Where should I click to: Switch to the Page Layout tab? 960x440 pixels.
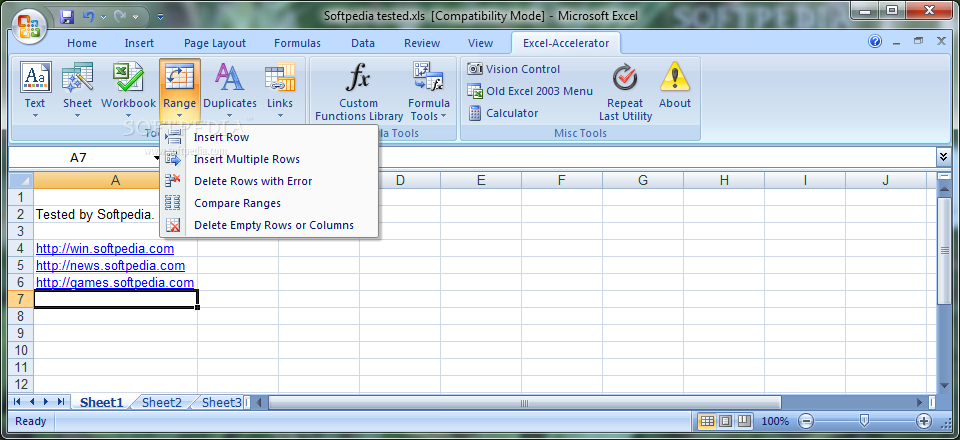[x=215, y=43]
